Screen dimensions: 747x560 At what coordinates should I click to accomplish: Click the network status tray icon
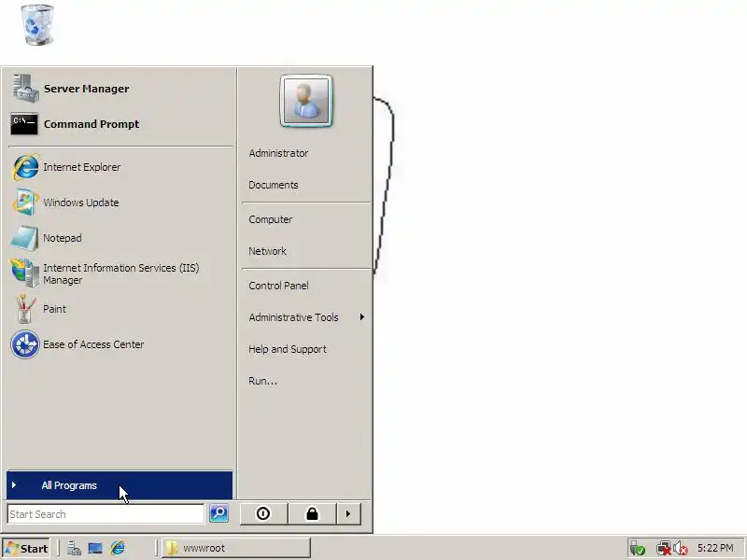(663, 549)
